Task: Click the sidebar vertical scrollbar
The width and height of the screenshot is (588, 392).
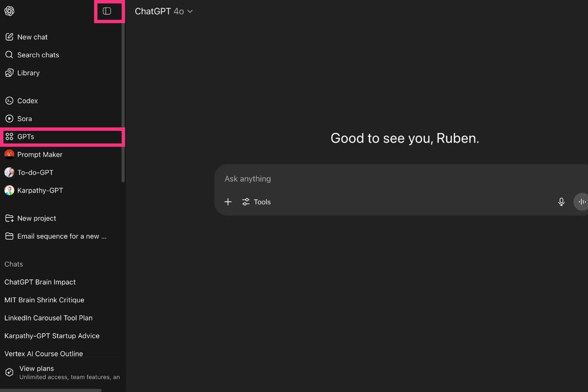Action: coord(123,103)
